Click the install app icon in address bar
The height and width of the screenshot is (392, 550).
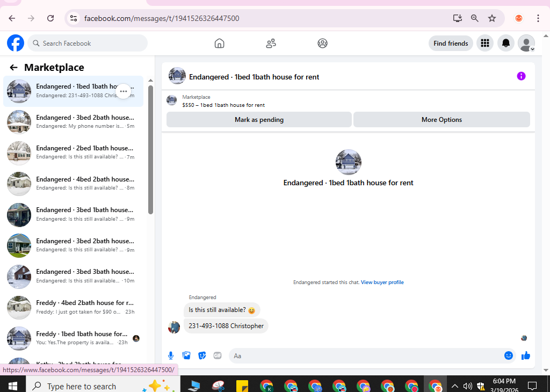pos(458,18)
